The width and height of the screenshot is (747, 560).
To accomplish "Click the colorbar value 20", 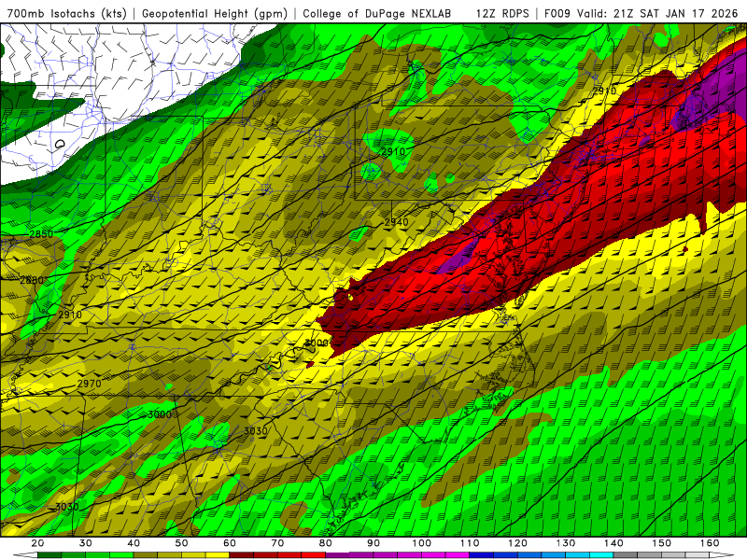I will click(37, 543).
